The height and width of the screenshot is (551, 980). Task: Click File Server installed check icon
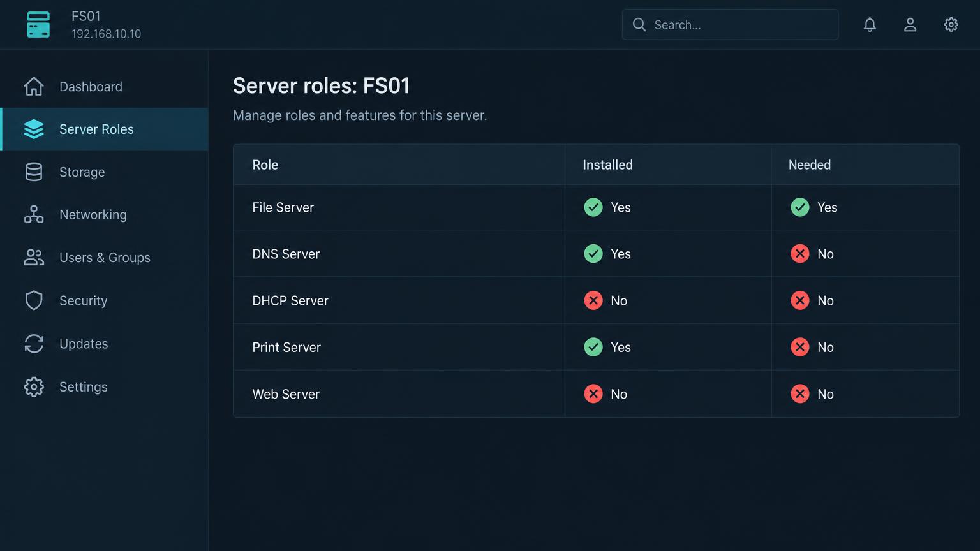(x=593, y=207)
